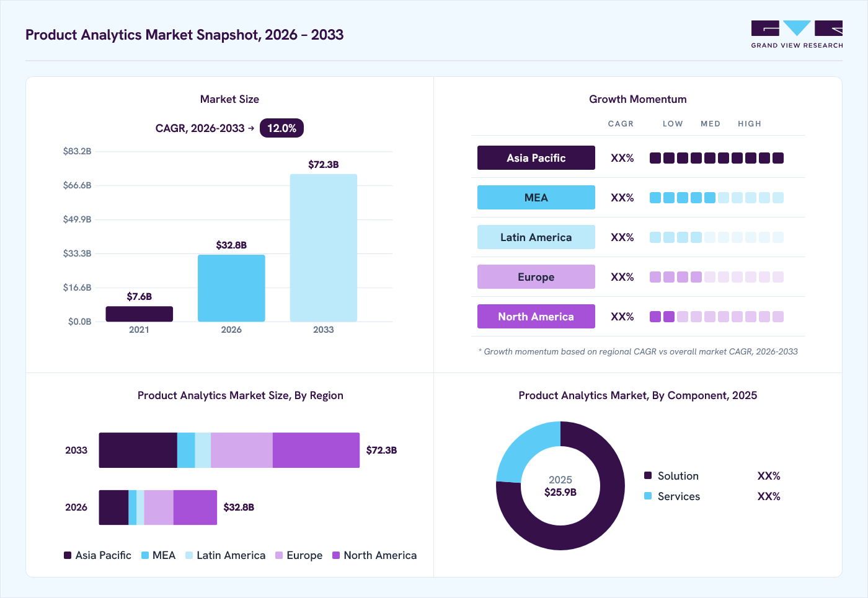Click the Services slice of donut chart
The width and height of the screenshot is (868, 598).
(x=524, y=449)
